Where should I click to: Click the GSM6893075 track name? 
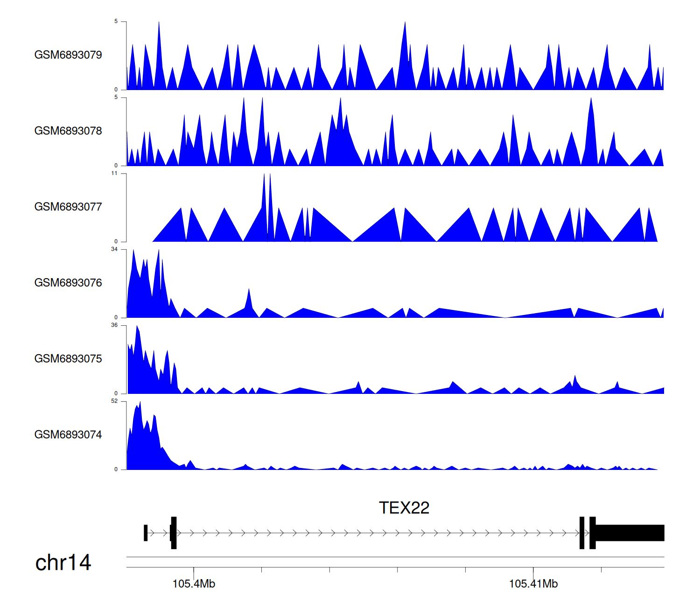pyautogui.click(x=68, y=359)
